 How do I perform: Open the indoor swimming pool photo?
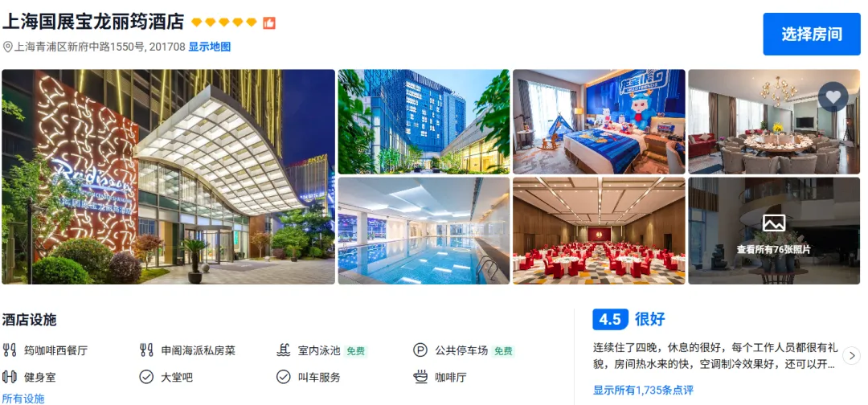tap(424, 231)
